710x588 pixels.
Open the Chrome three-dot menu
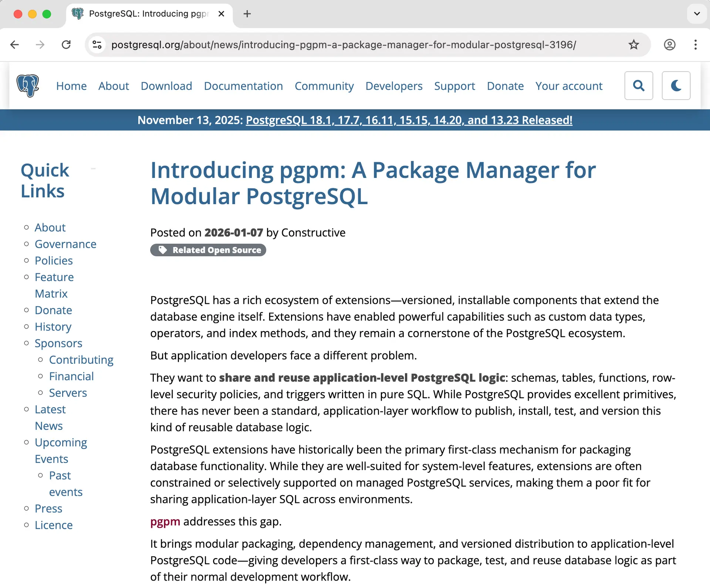696,45
